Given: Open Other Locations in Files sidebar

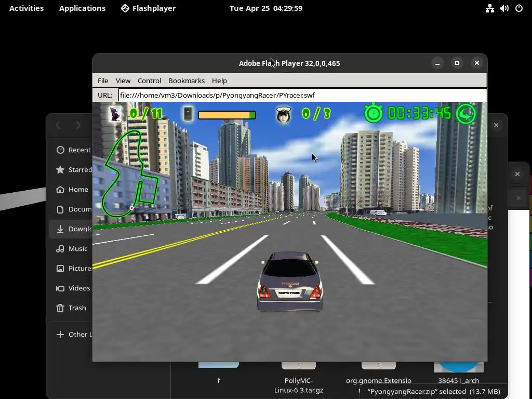Looking at the screenshot, I should coord(71,334).
